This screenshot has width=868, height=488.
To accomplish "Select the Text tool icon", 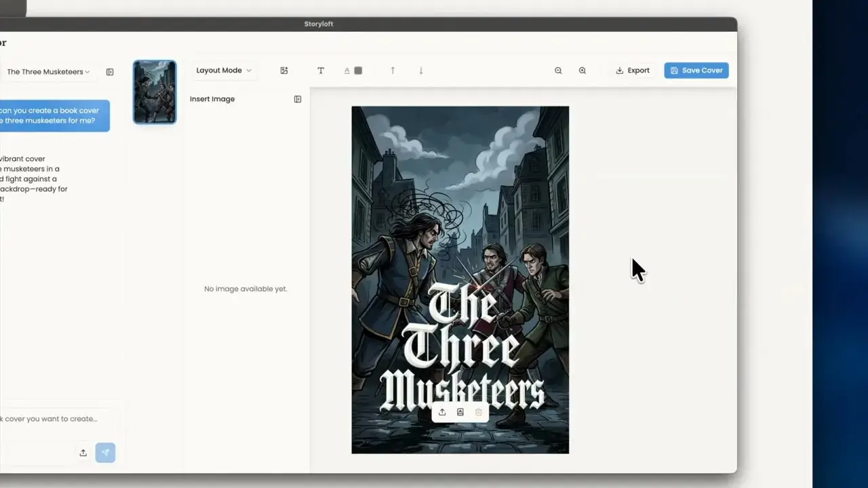I will pyautogui.click(x=321, y=70).
